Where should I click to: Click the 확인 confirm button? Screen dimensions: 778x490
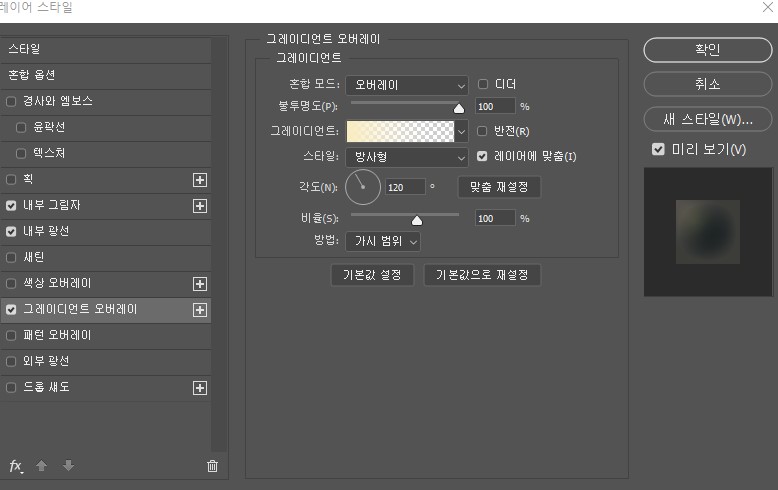708,50
